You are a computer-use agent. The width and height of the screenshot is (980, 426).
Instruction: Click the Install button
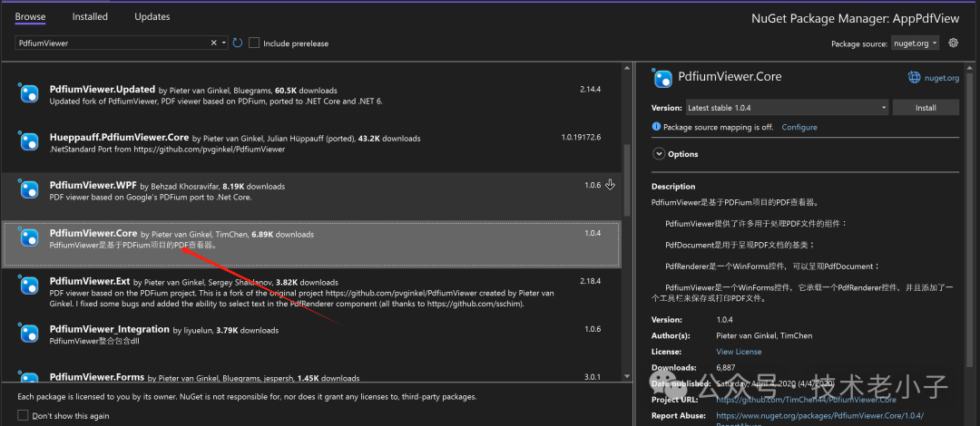pos(925,107)
